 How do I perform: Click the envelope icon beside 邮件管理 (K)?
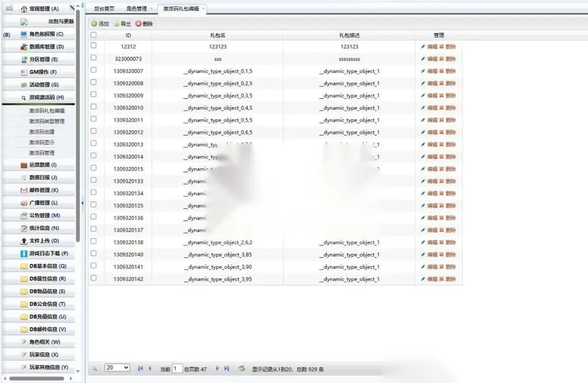click(x=24, y=190)
